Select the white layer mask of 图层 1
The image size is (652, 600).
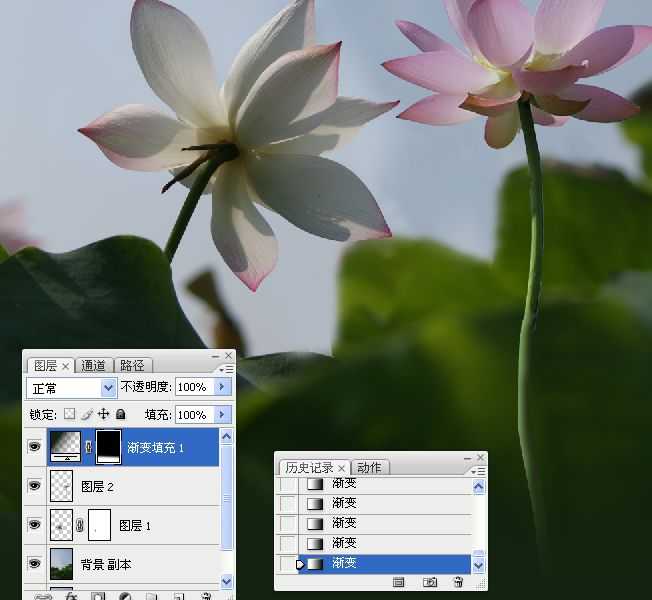coord(100,525)
